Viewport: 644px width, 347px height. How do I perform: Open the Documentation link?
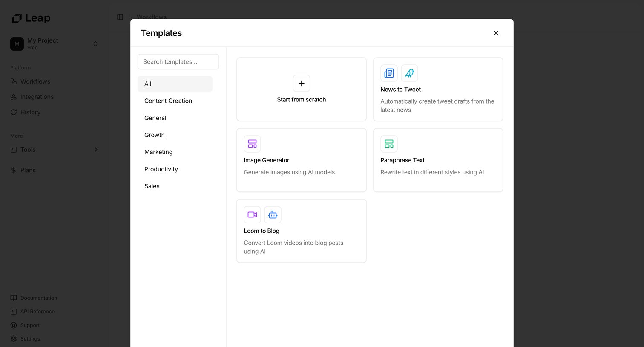tap(39, 298)
